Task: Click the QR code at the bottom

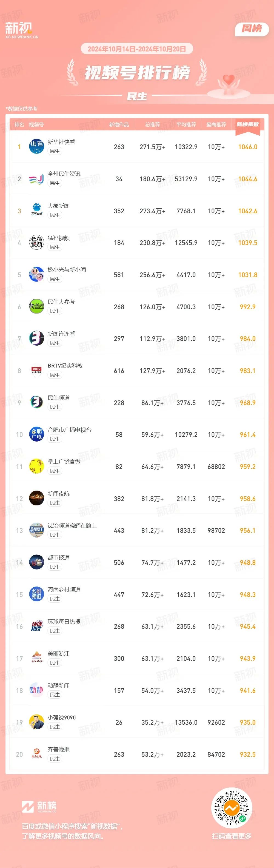Action: [232, 808]
